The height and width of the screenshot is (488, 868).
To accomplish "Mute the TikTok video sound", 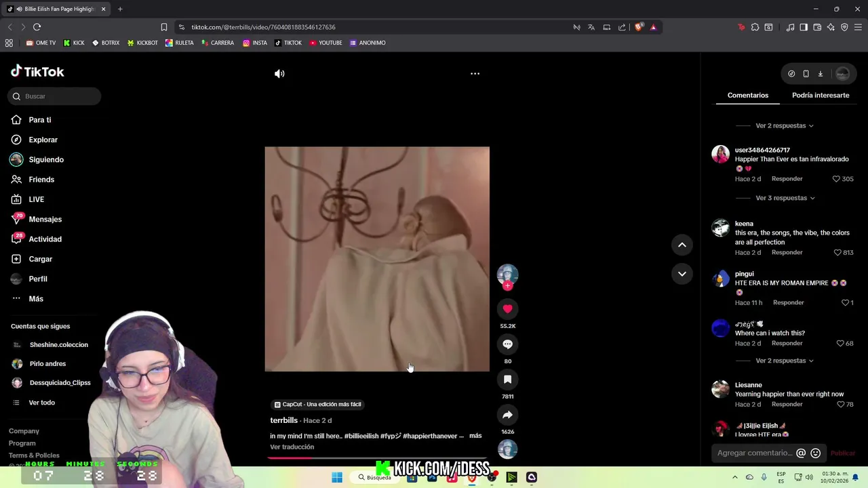I will coord(279,74).
